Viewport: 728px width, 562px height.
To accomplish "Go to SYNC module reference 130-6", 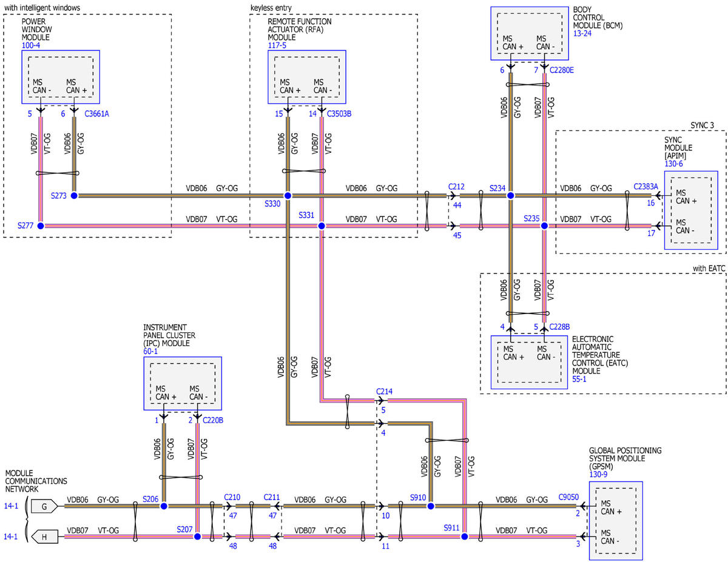I will (x=673, y=164).
